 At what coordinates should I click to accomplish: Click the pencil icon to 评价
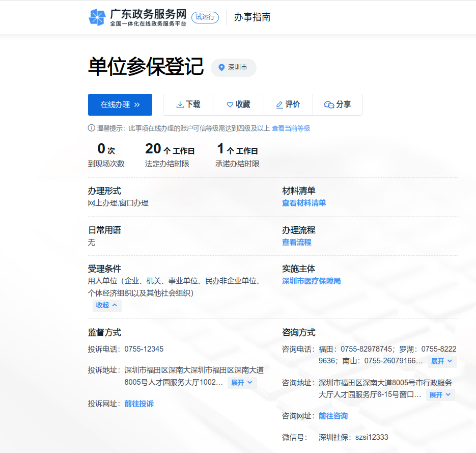[281, 104]
